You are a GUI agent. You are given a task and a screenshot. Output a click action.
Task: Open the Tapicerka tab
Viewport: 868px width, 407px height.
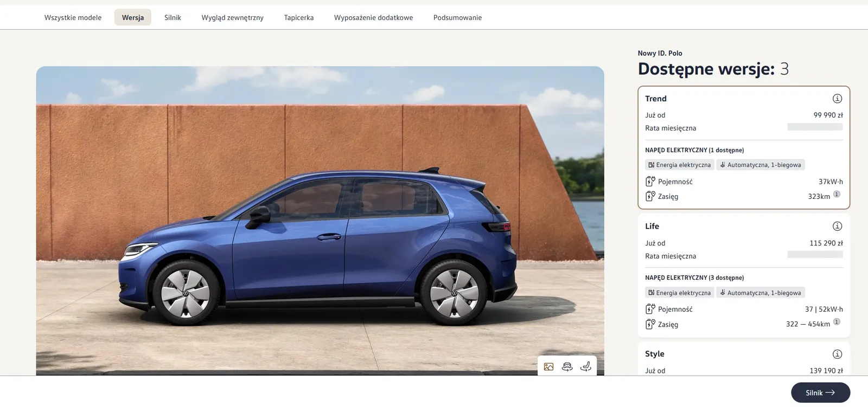[x=299, y=17]
